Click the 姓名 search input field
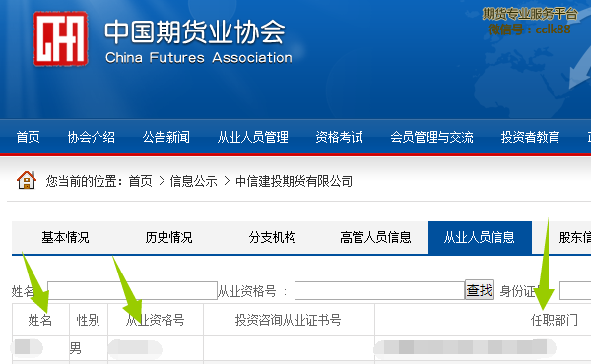 pyautogui.click(x=132, y=290)
